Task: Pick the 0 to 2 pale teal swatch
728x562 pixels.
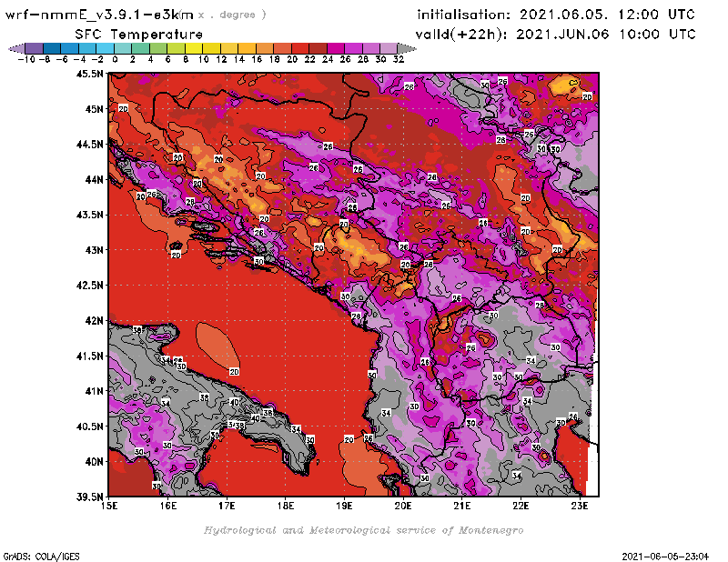Action: [123, 48]
